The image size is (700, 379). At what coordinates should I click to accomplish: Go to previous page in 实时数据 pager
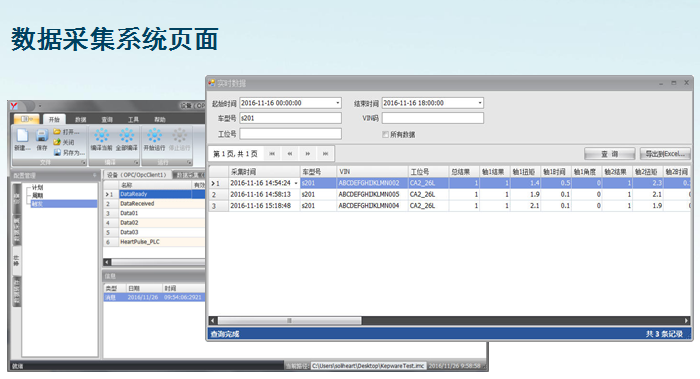coord(290,154)
